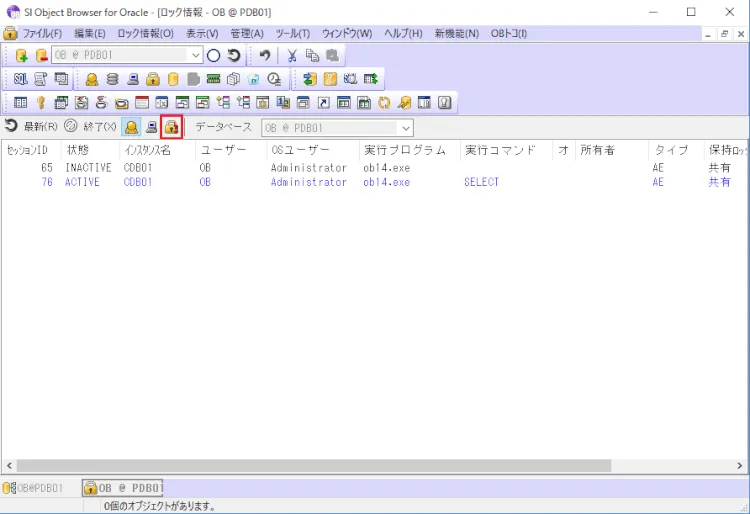Open the ファイル(F) menu
750x514 pixels.
point(42,33)
